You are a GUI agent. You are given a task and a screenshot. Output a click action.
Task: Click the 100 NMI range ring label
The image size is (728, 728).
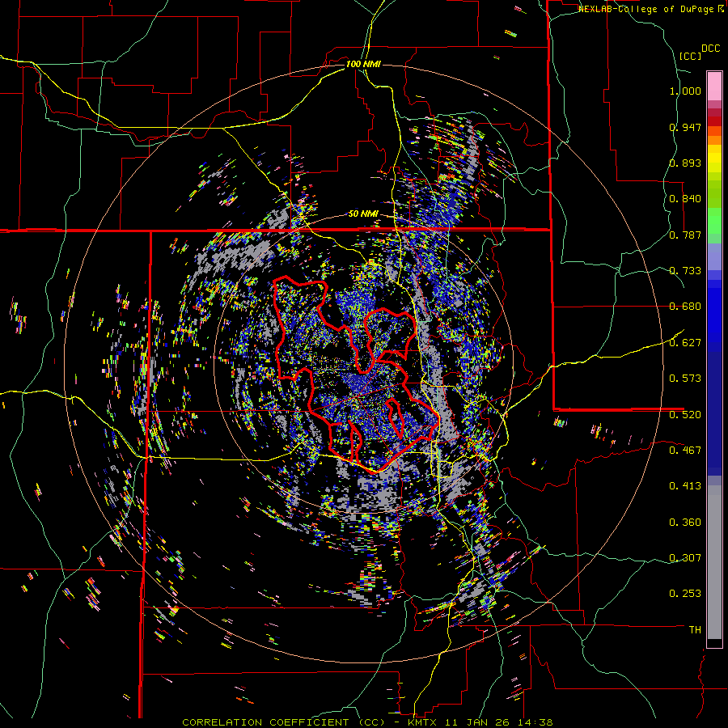coord(363,64)
